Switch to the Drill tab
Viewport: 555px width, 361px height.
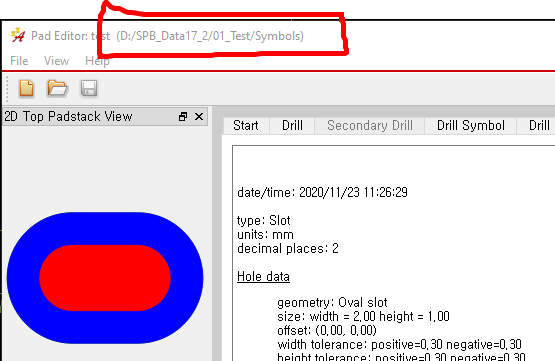point(292,126)
